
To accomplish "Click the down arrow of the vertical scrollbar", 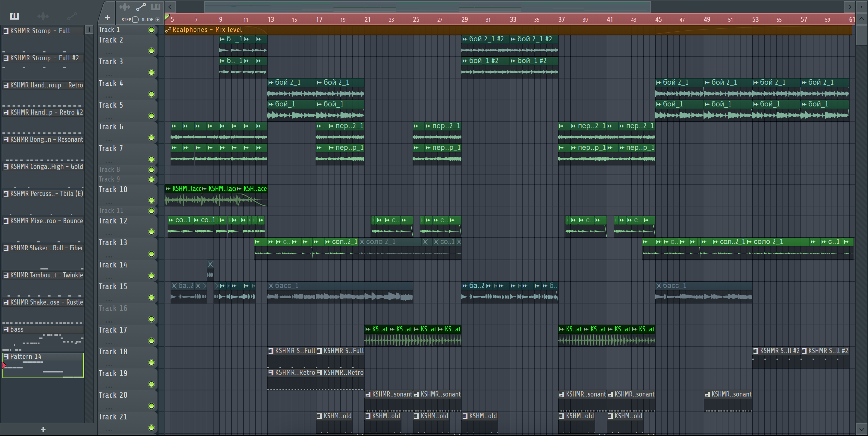I will coord(862,430).
